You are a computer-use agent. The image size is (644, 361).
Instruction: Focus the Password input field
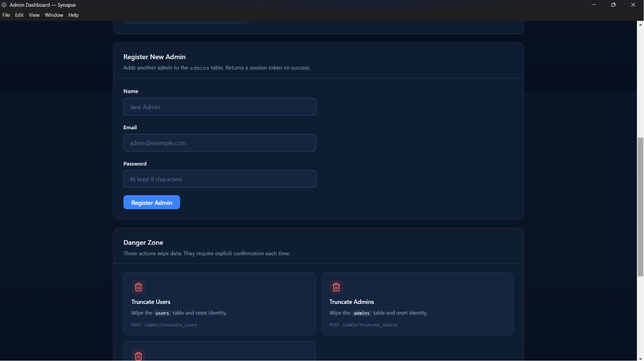click(220, 179)
